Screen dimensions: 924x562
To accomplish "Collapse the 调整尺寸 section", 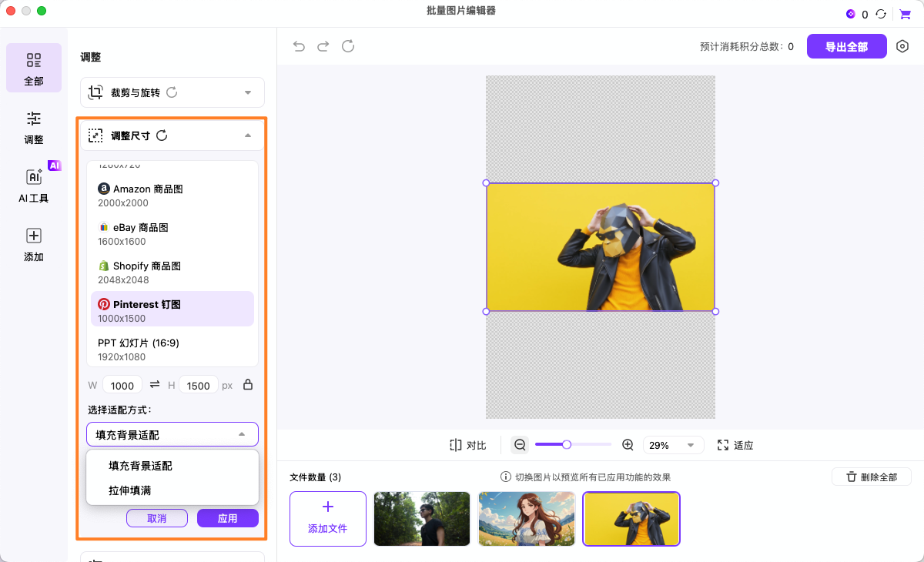I will coord(248,135).
